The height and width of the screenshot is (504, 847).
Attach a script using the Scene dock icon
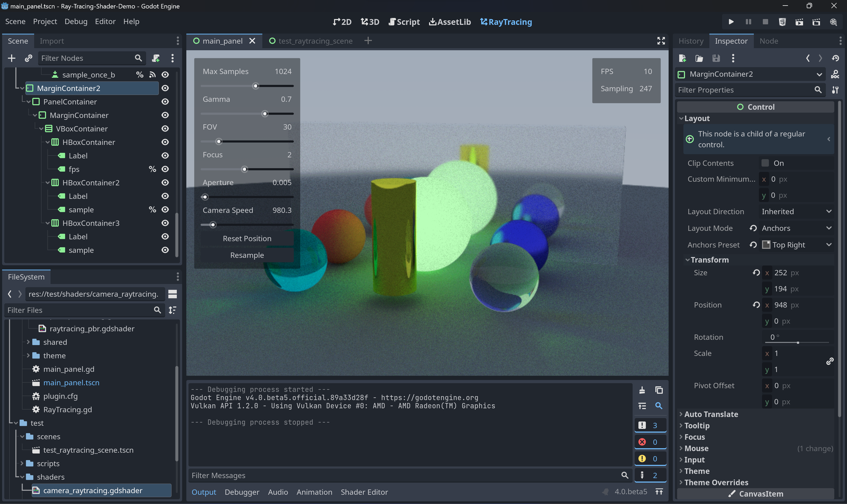click(156, 58)
